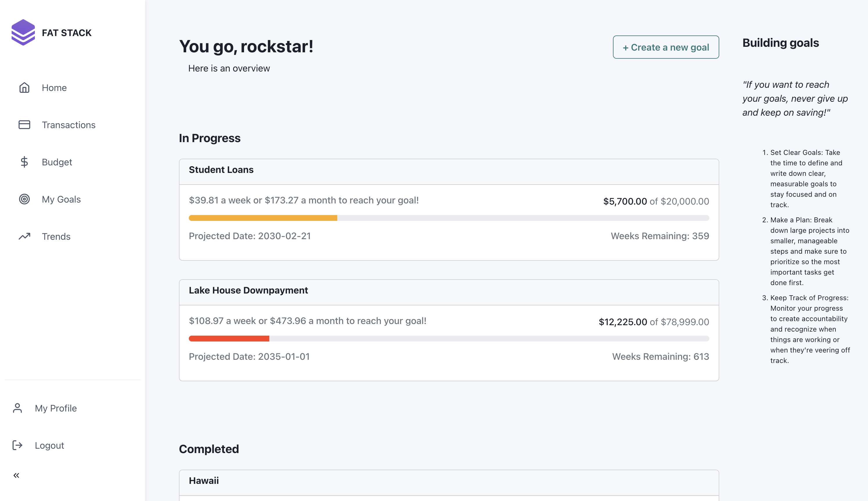
Task: Click the Lake House red progress bar
Action: tap(229, 339)
